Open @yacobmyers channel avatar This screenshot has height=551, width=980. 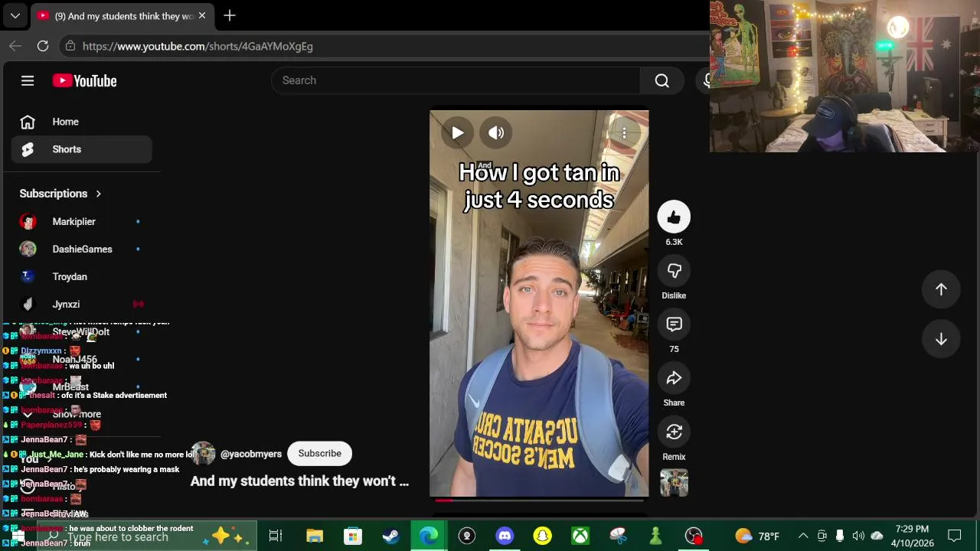coord(203,453)
